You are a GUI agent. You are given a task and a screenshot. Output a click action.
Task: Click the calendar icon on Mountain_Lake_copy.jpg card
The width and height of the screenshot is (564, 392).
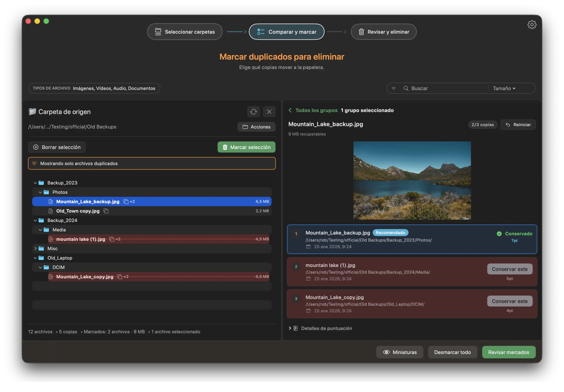[x=308, y=311]
